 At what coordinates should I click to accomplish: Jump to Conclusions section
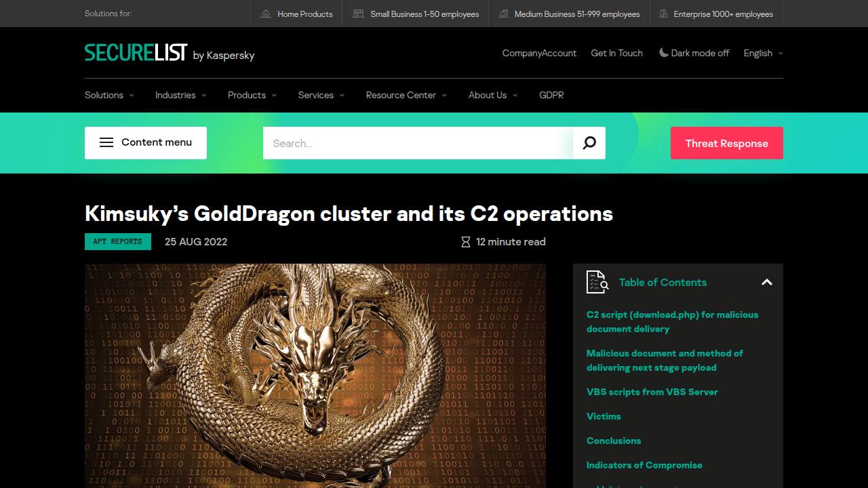(614, 441)
